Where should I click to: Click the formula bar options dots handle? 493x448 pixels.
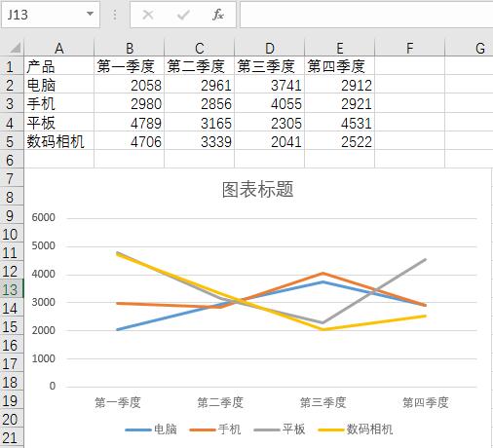115,15
